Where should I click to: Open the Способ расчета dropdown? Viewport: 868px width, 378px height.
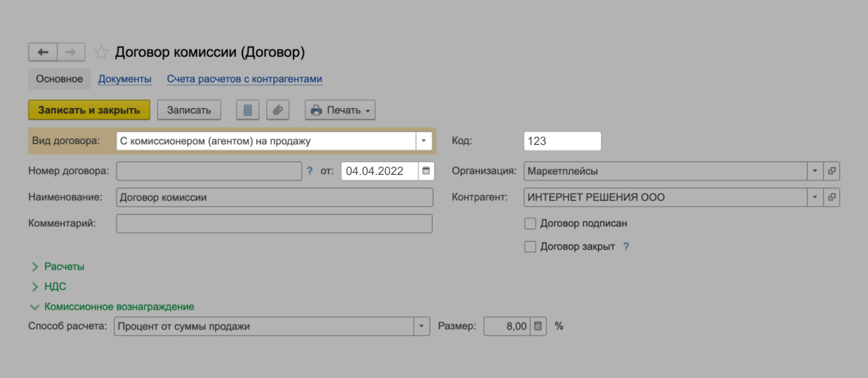tap(421, 326)
